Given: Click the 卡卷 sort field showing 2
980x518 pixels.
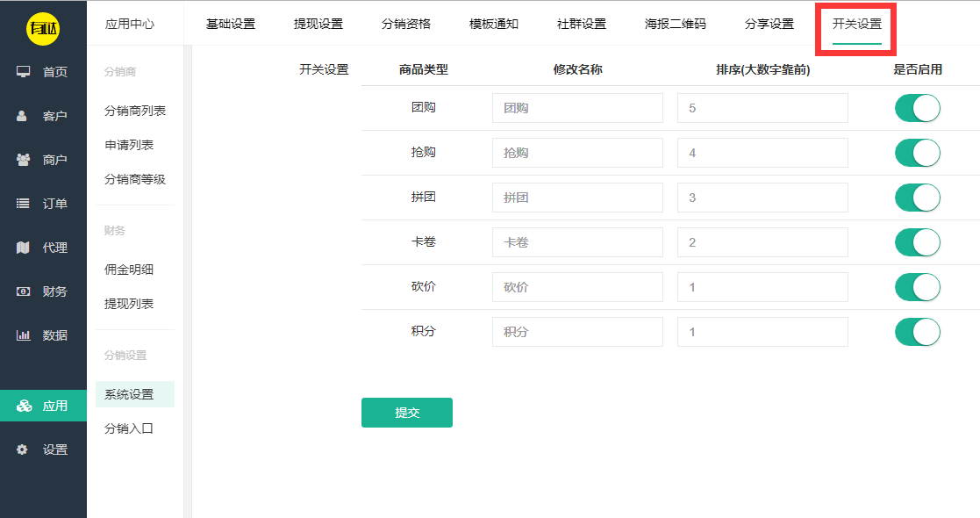Looking at the screenshot, I should (x=762, y=242).
